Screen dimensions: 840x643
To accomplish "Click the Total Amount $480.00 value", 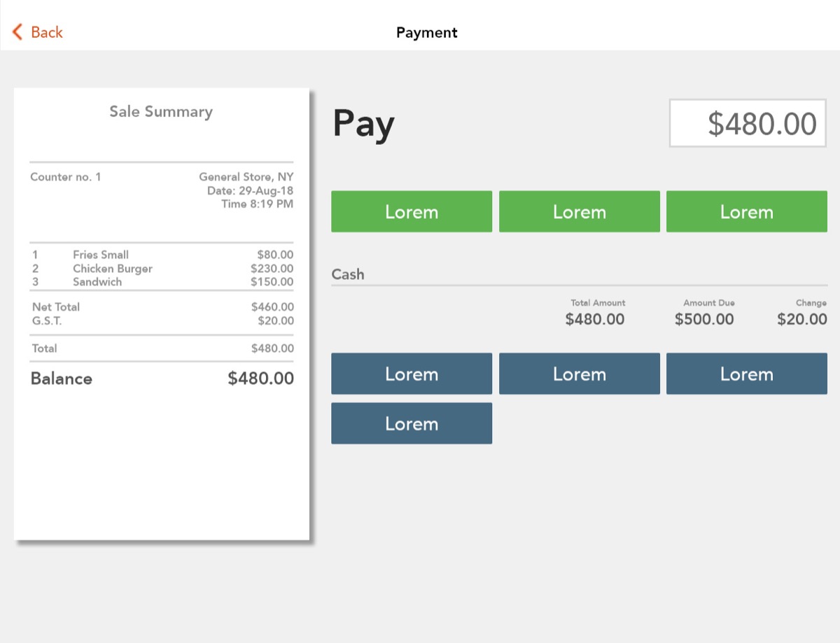I will (595, 320).
